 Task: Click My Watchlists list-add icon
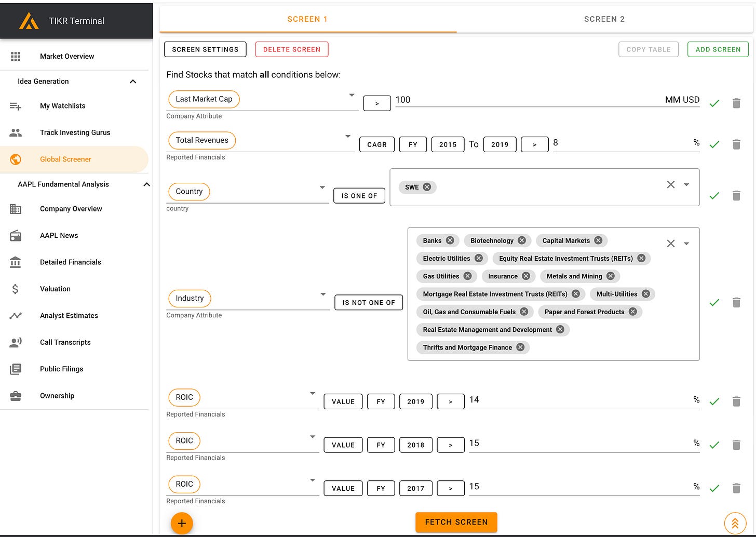(16, 106)
